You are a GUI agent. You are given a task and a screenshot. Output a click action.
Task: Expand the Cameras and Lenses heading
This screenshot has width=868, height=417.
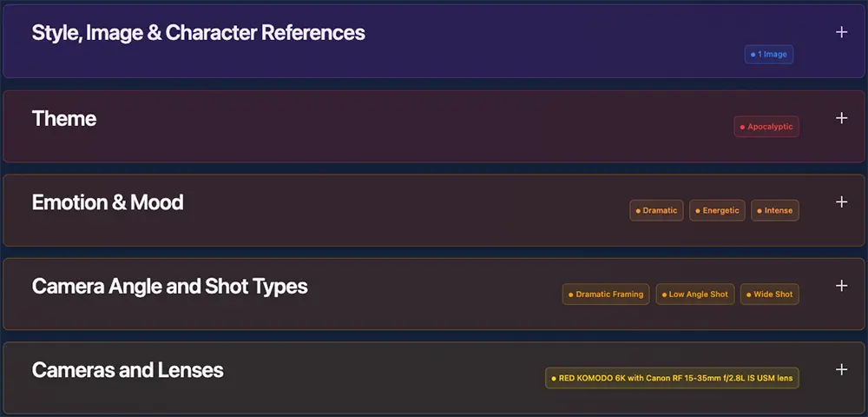128,370
